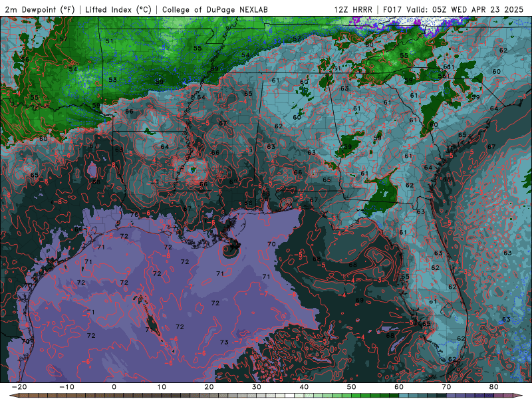Click the '50' tick label on the color scale
Screen dimensions: 532x399
click(352, 387)
